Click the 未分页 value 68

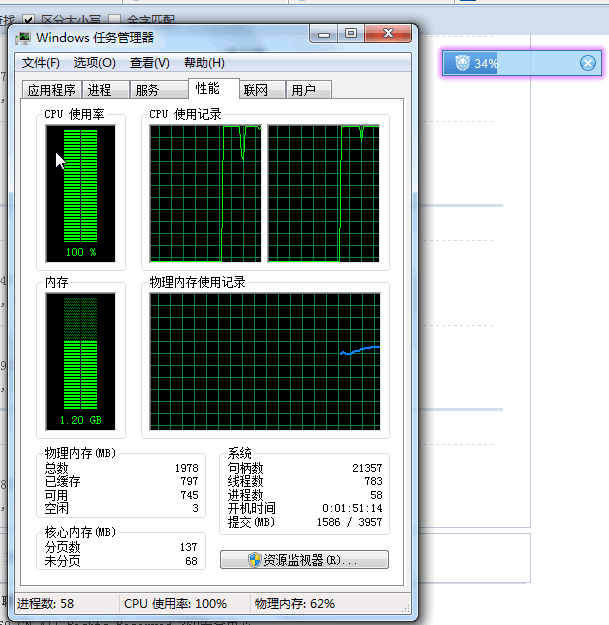191,561
